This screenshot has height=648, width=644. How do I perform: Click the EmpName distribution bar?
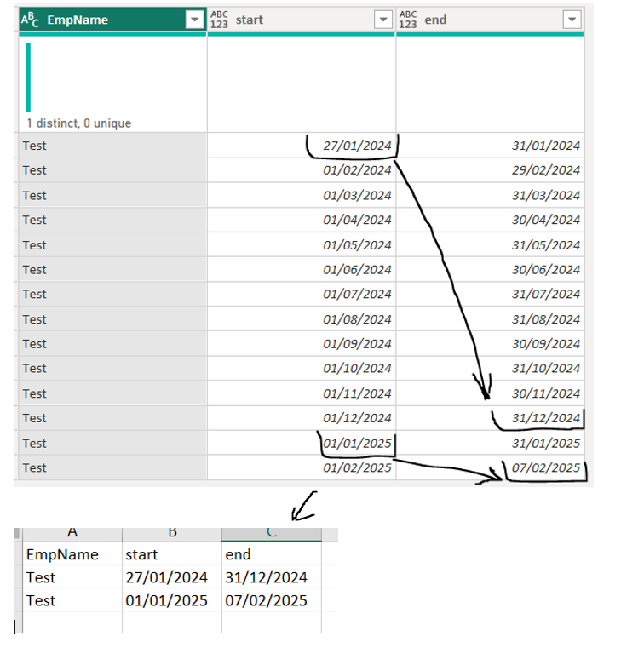(28, 77)
